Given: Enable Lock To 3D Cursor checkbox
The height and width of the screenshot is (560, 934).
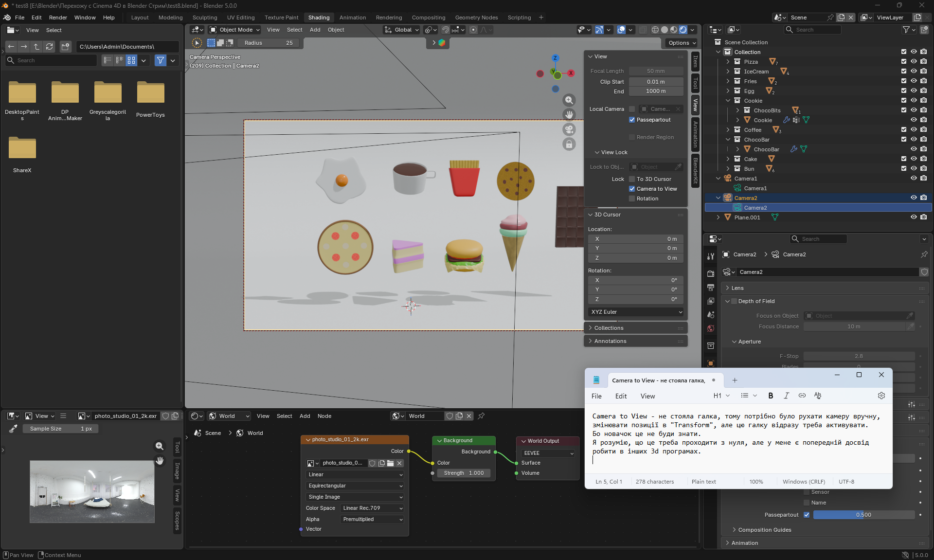Looking at the screenshot, I should [x=632, y=179].
